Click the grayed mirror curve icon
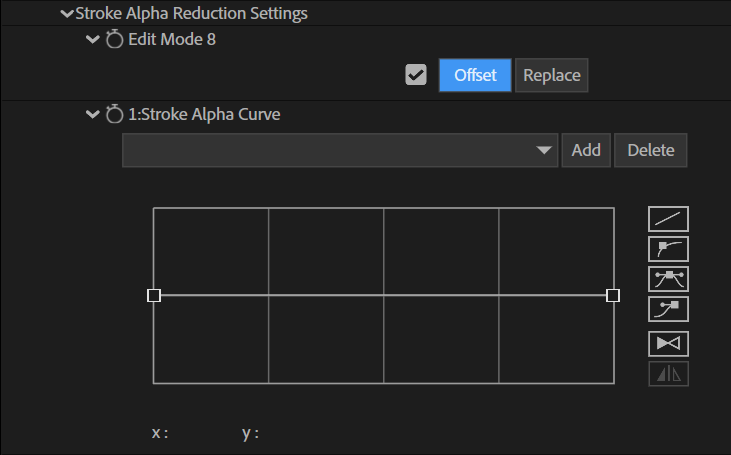 pyautogui.click(x=668, y=373)
